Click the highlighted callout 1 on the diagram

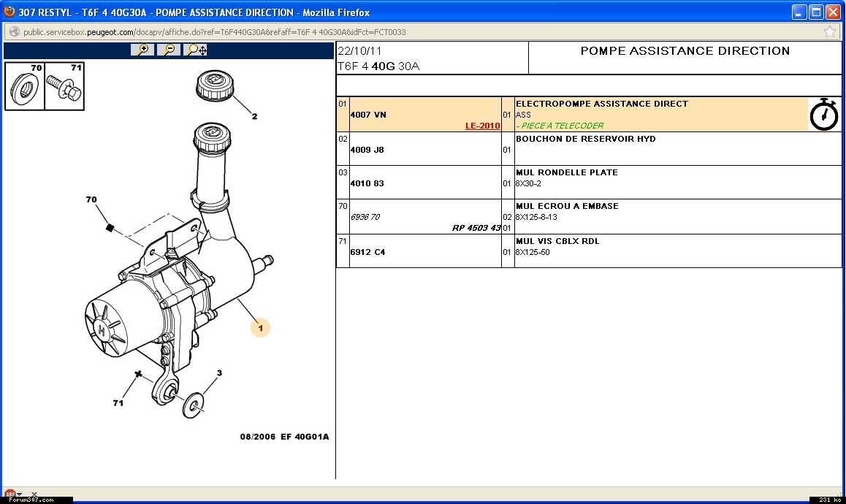[x=260, y=328]
